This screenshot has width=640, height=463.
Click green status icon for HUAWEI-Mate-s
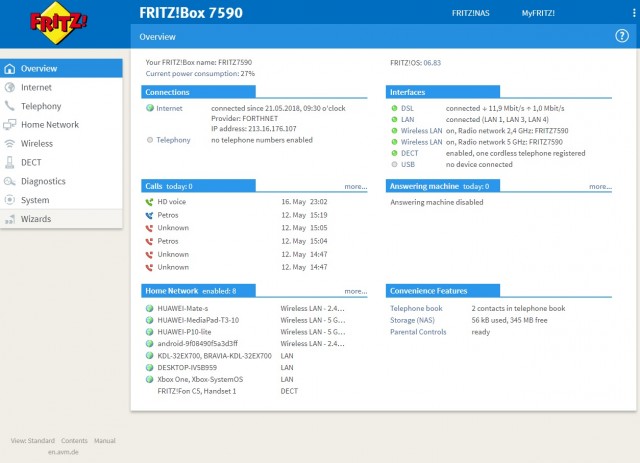pyautogui.click(x=149, y=308)
